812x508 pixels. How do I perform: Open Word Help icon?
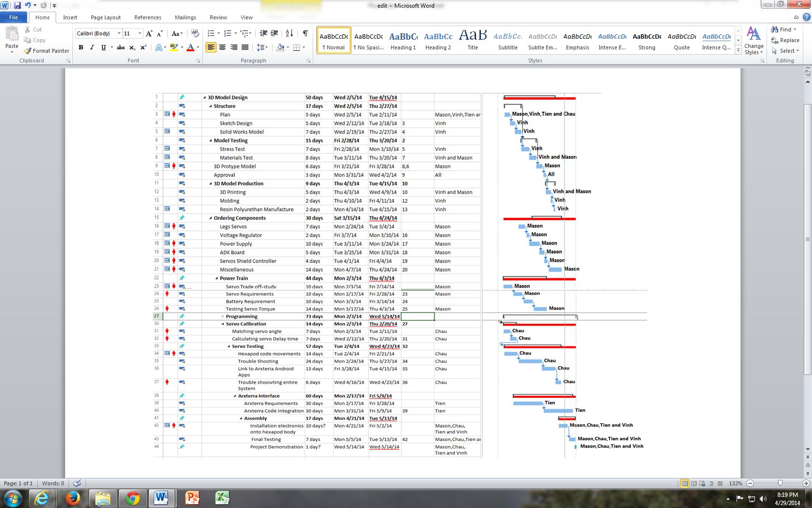point(806,17)
